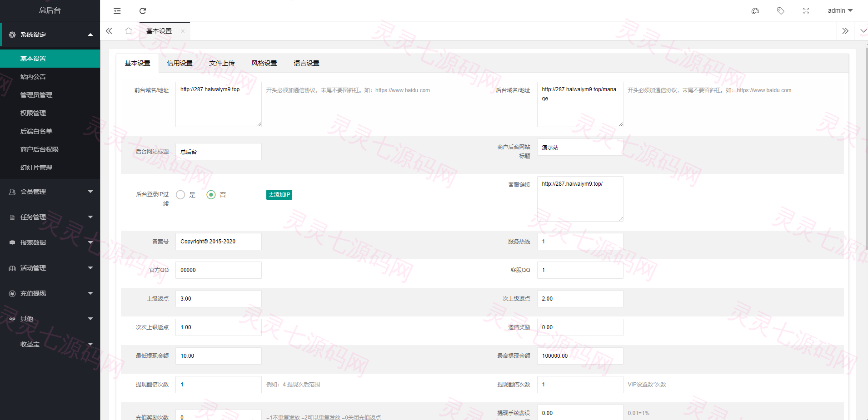The width and height of the screenshot is (868, 420).
Task: Refresh the page with the reload icon
Action: [x=143, y=11]
